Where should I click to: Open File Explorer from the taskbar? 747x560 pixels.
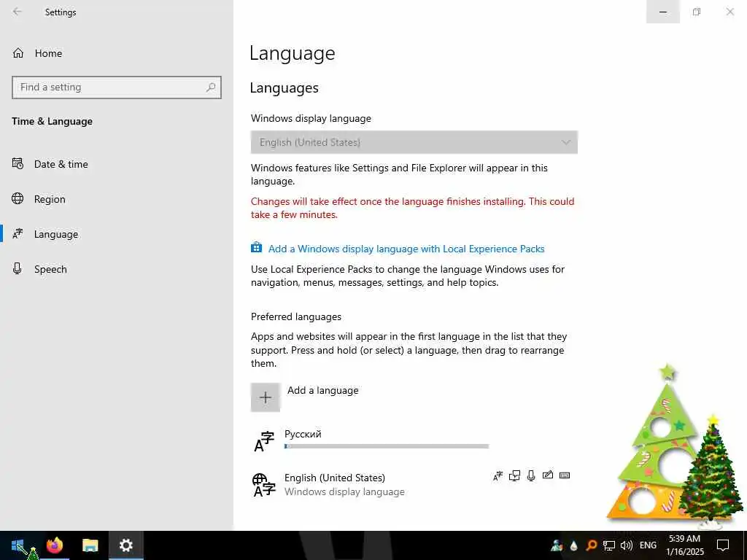click(90, 545)
